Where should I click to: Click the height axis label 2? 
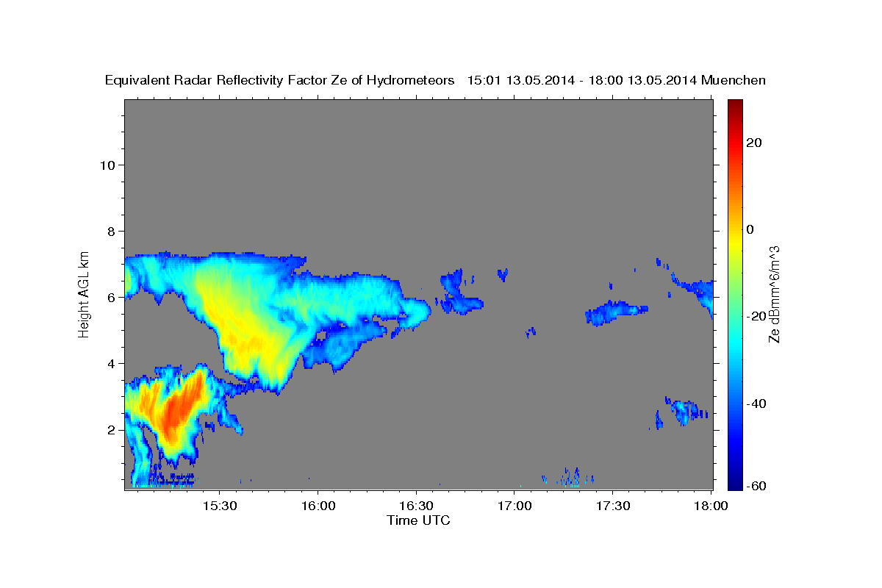click(110, 430)
